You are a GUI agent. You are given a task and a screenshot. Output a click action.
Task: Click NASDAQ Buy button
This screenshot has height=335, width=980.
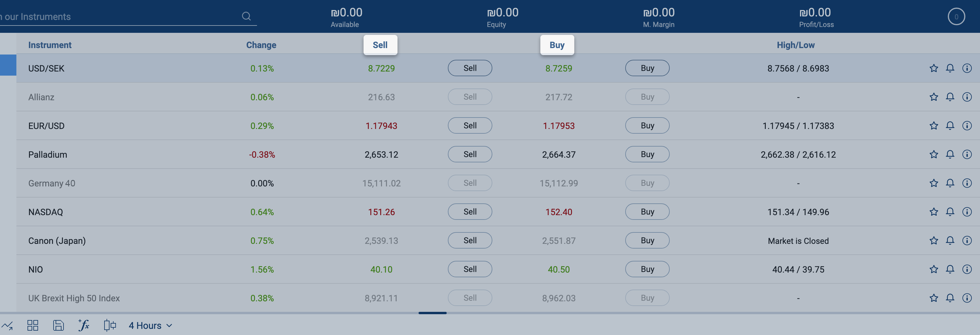647,212
